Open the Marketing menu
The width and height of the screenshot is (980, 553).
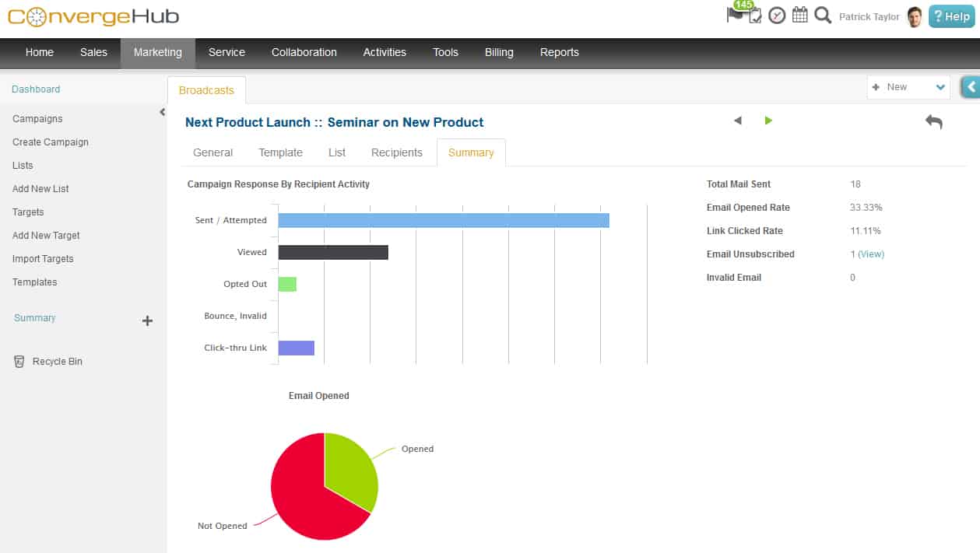(157, 52)
